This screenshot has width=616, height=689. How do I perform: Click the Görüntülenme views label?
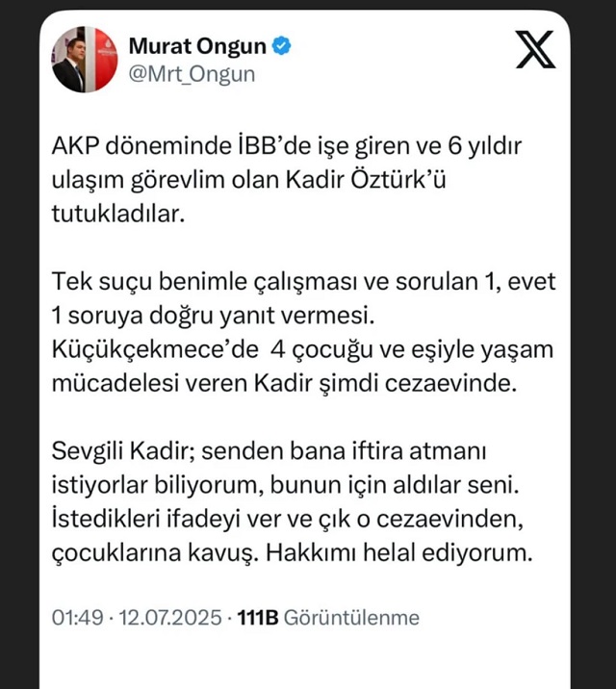click(352, 617)
